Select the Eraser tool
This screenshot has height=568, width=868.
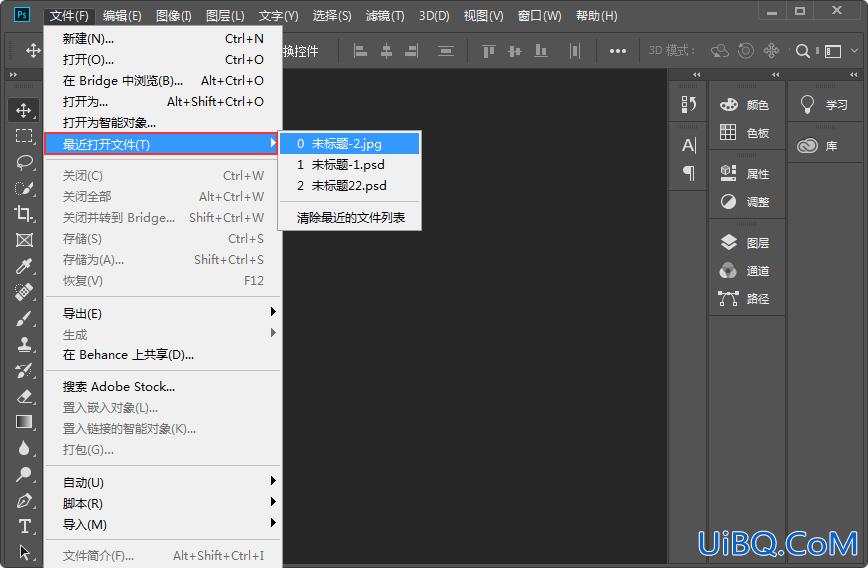[24, 396]
